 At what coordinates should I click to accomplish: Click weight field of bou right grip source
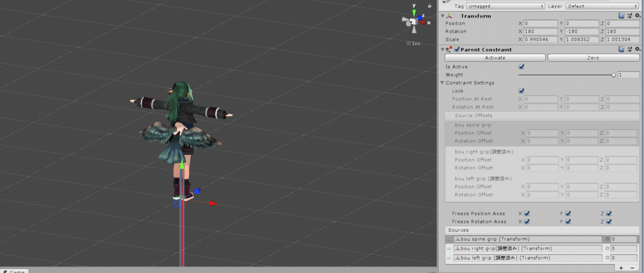(624, 249)
